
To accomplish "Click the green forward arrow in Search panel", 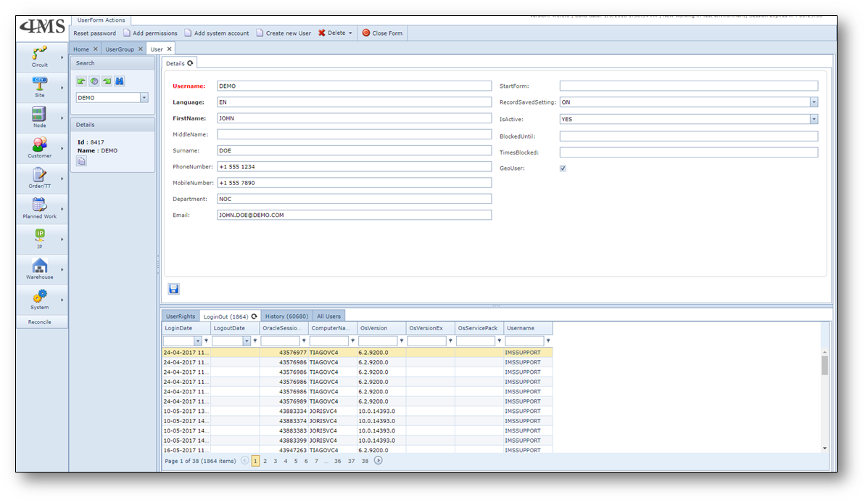I will pyautogui.click(x=107, y=81).
